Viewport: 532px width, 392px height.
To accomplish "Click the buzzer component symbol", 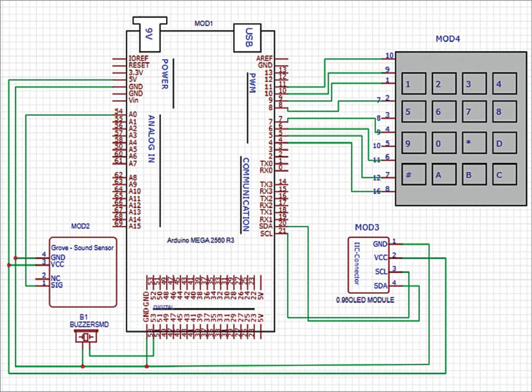I will 86,337.
